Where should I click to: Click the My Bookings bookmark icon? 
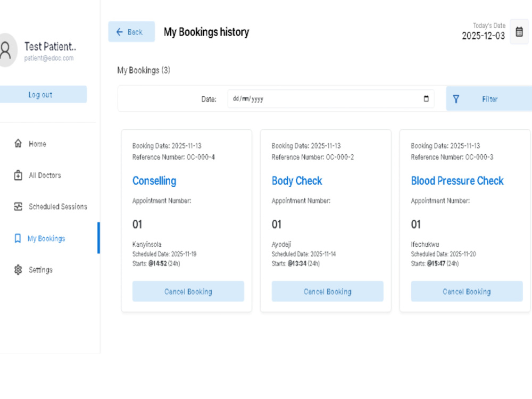coord(18,238)
